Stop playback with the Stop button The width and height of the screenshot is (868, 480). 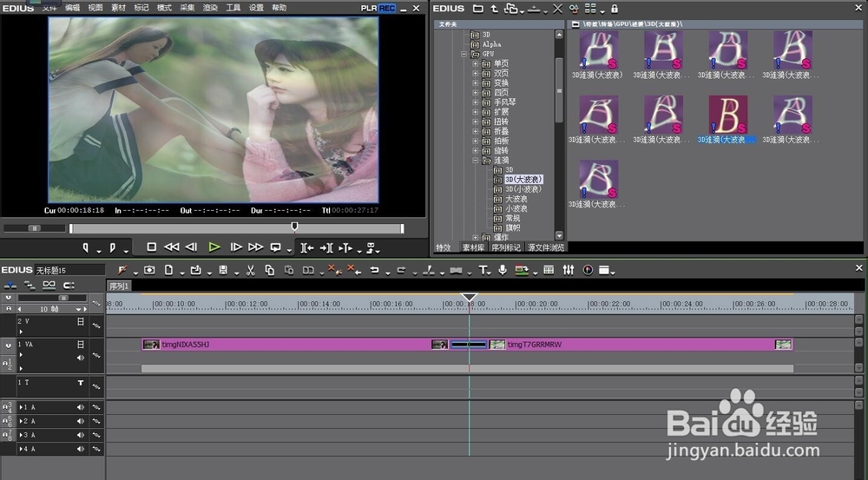(151, 247)
